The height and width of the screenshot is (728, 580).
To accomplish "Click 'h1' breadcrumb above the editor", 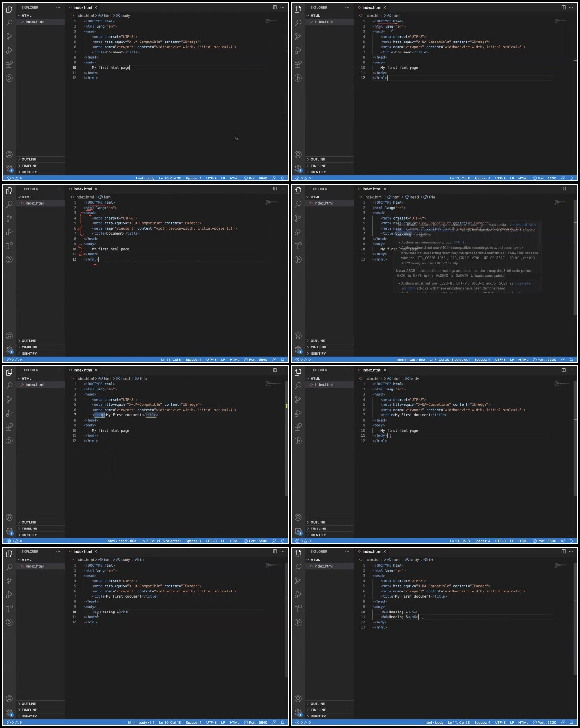I will (x=139, y=559).
